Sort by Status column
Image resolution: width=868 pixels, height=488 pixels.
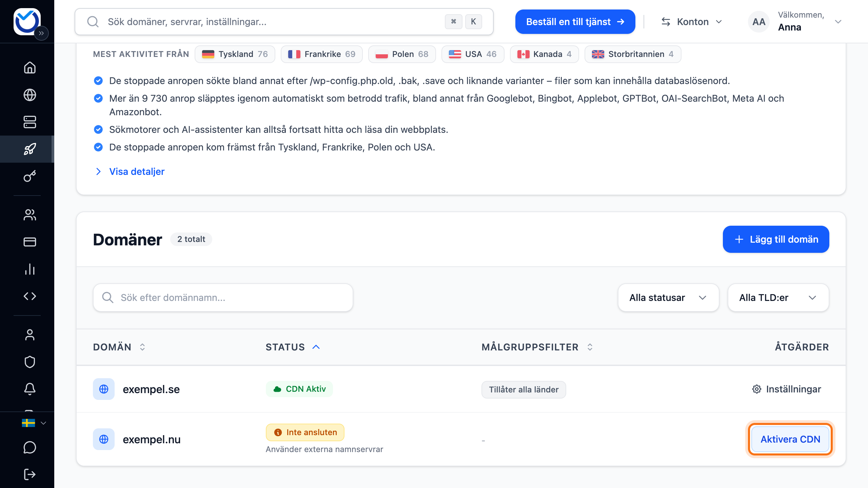click(293, 347)
